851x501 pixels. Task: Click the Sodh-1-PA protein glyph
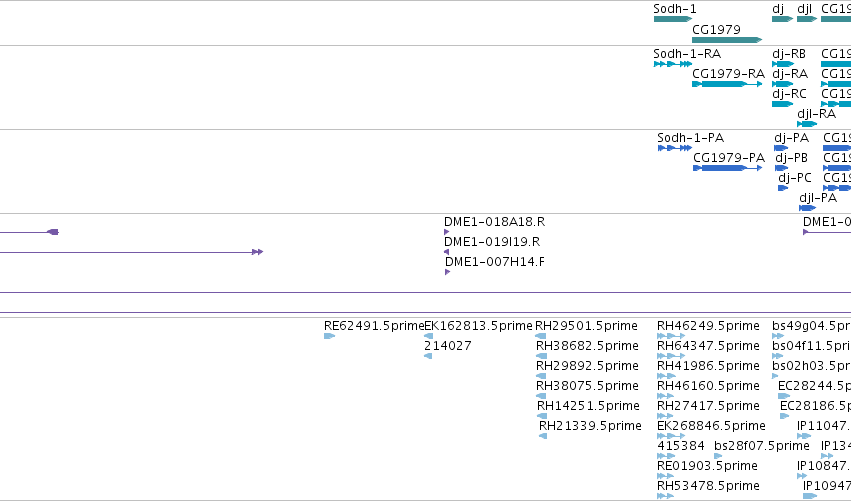675,148
